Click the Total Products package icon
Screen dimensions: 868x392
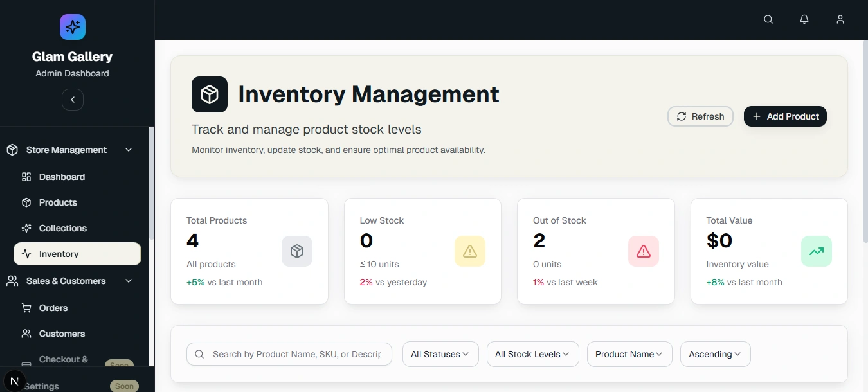tap(297, 251)
